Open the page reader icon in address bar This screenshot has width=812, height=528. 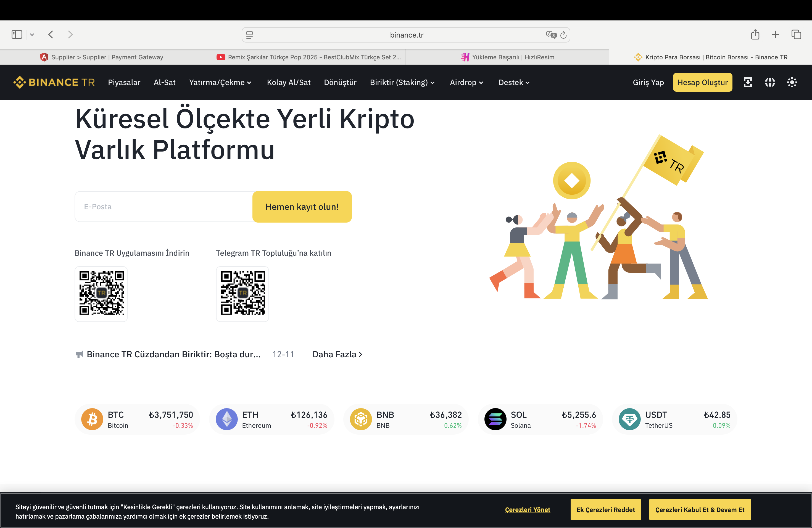pos(250,35)
